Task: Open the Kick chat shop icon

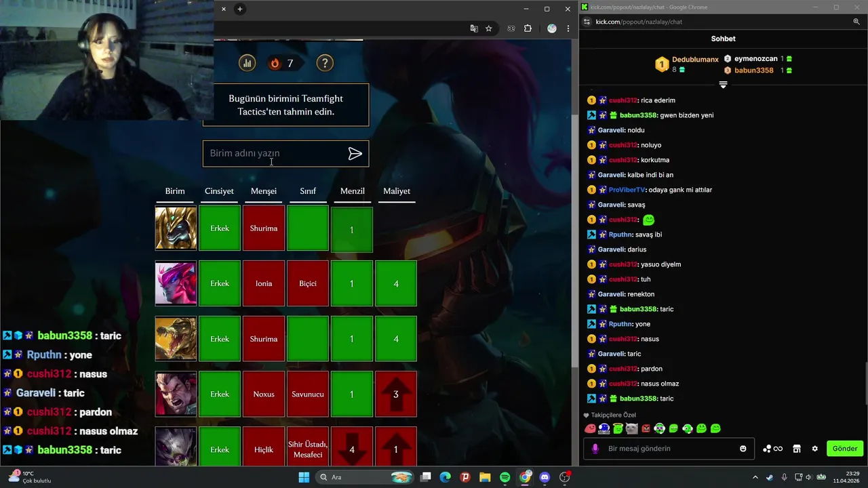Action: click(797, 449)
